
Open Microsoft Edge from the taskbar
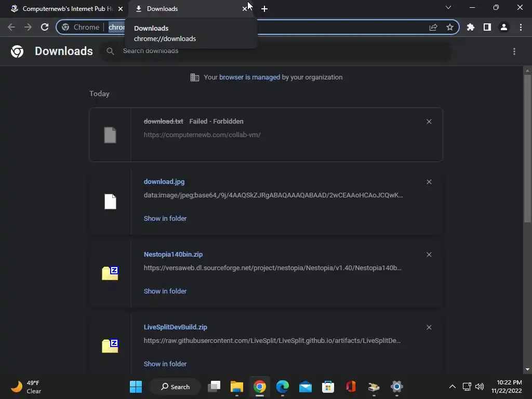pyautogui.click(x=282, y=387)
